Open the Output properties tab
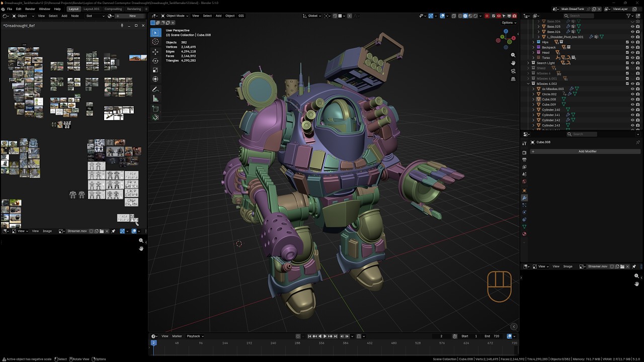The image size is (644, 362). [524, 160]
